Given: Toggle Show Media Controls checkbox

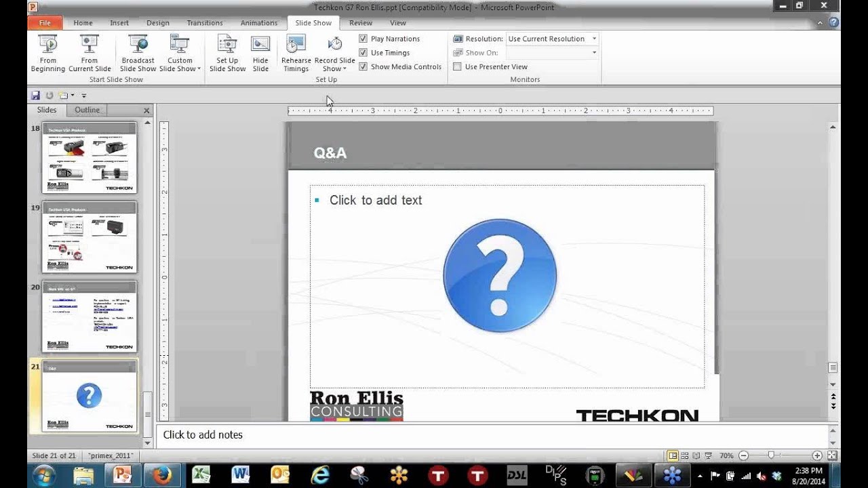Looking at the screenshot, I should point(363,66).
